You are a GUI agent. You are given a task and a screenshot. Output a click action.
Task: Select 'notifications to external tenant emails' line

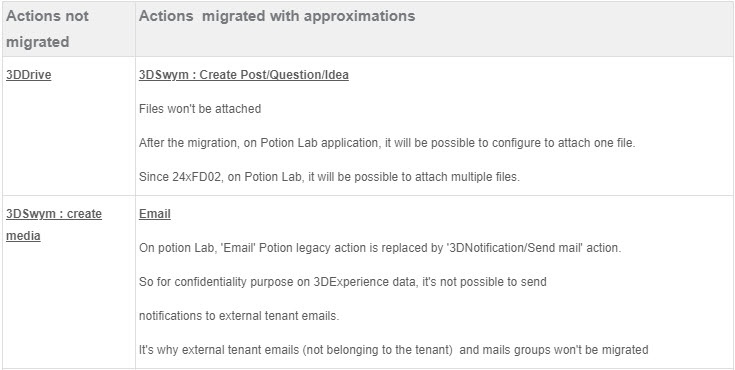[239, 316]
